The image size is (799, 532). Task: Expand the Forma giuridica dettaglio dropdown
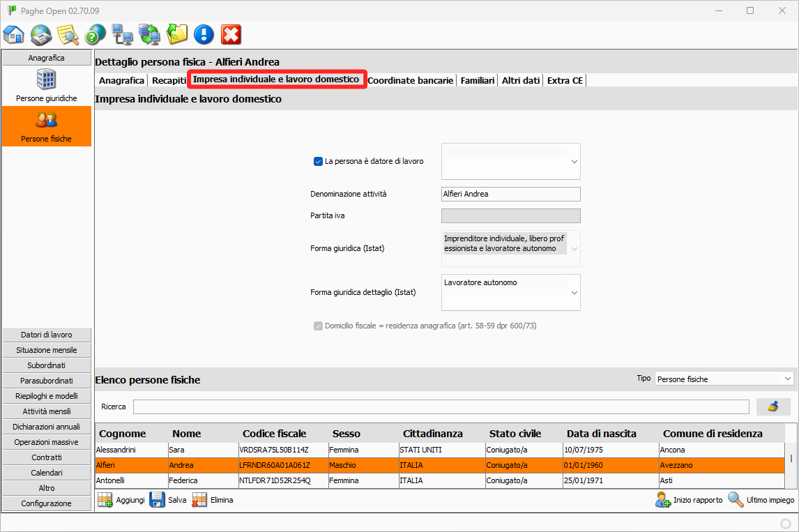coord(574,293)
